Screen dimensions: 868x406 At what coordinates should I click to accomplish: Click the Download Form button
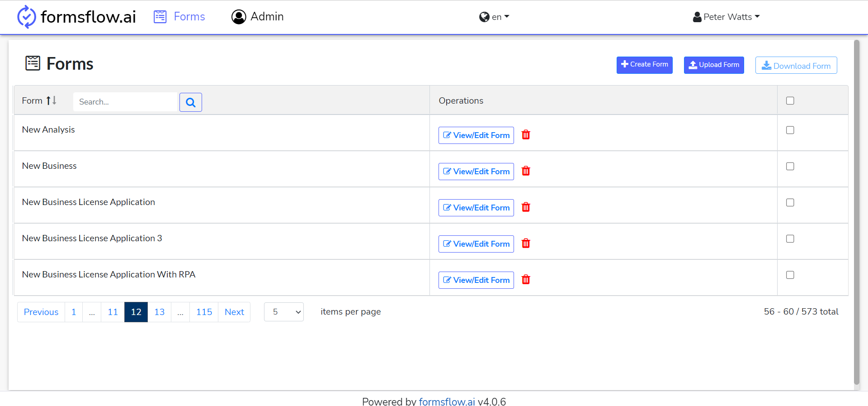796,65
